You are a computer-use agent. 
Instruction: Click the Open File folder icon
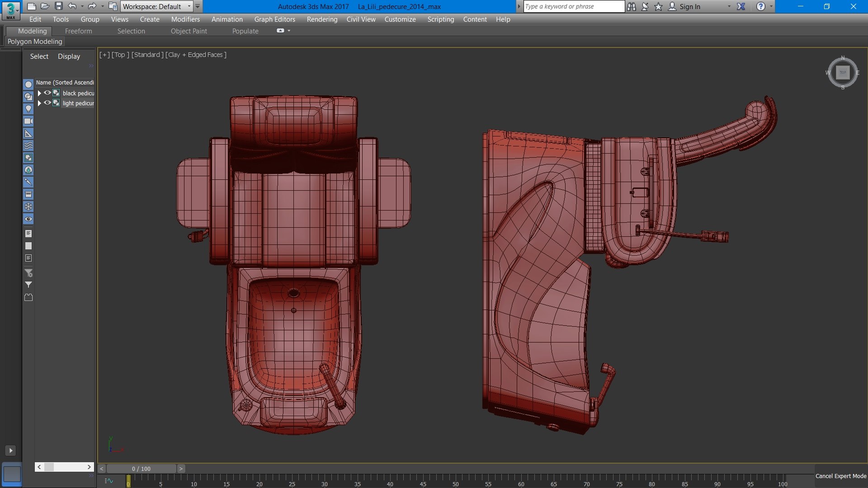pyautogui.click(x=45, y=6)
